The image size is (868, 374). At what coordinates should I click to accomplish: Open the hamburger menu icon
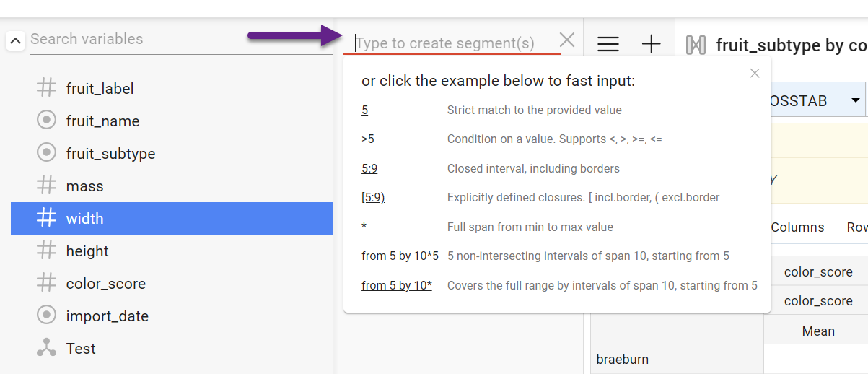pyautogui.click(x=608, y=44)
